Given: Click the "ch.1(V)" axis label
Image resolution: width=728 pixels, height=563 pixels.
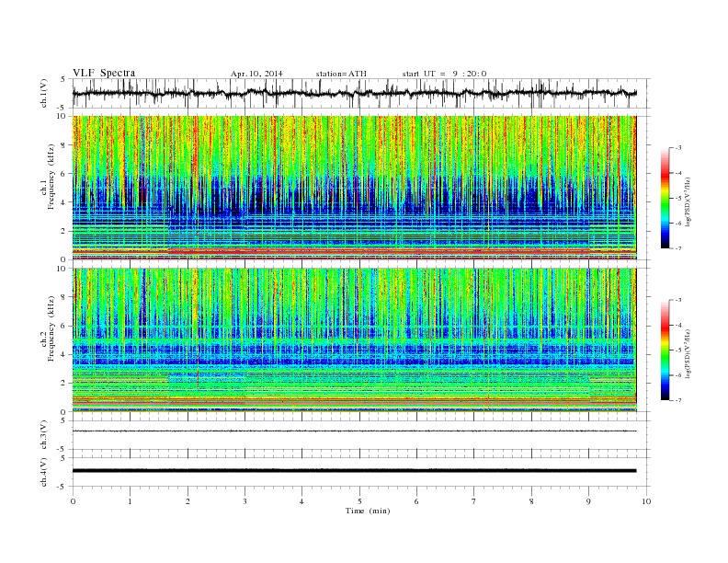Looking at the screenshot, I should click(44, 95).
